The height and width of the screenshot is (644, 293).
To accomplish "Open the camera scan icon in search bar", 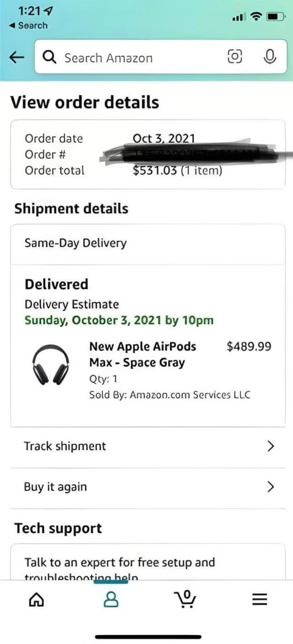I will [235, 57].
